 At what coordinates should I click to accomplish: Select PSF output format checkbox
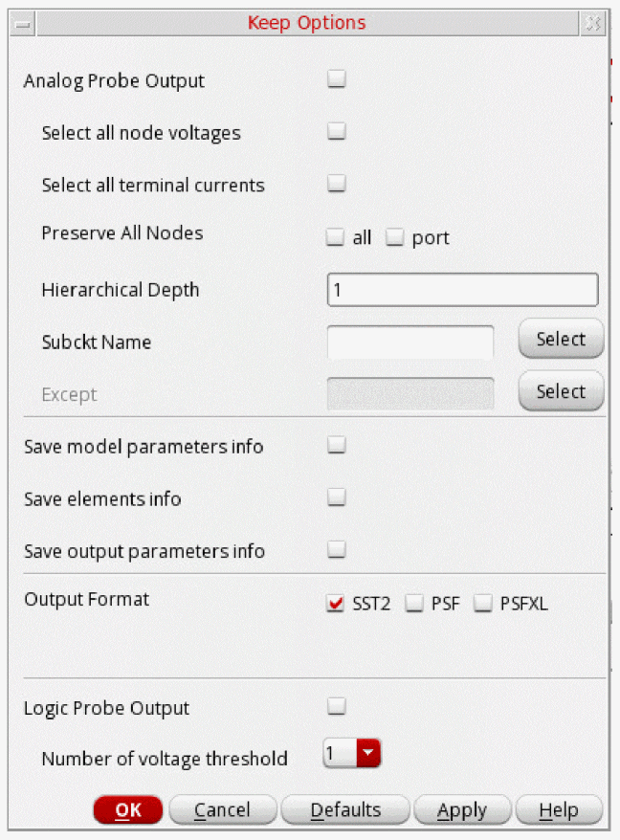pos(413,604)
